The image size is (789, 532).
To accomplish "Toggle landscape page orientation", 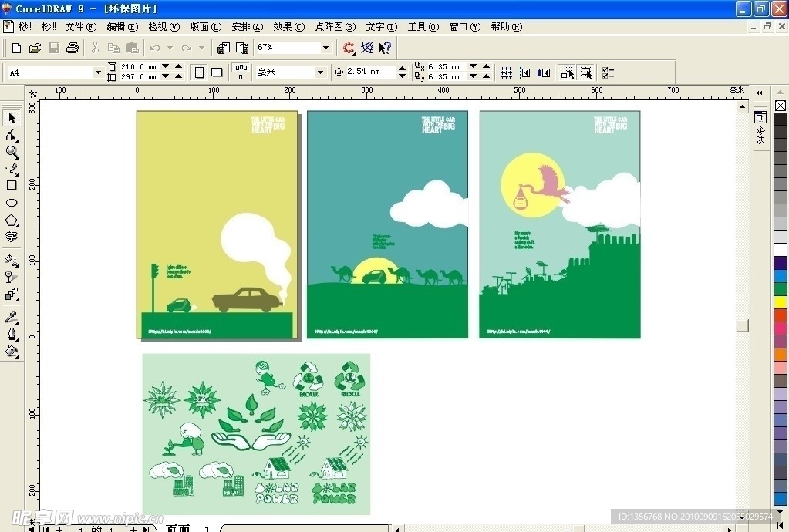I will coord(217,72).
